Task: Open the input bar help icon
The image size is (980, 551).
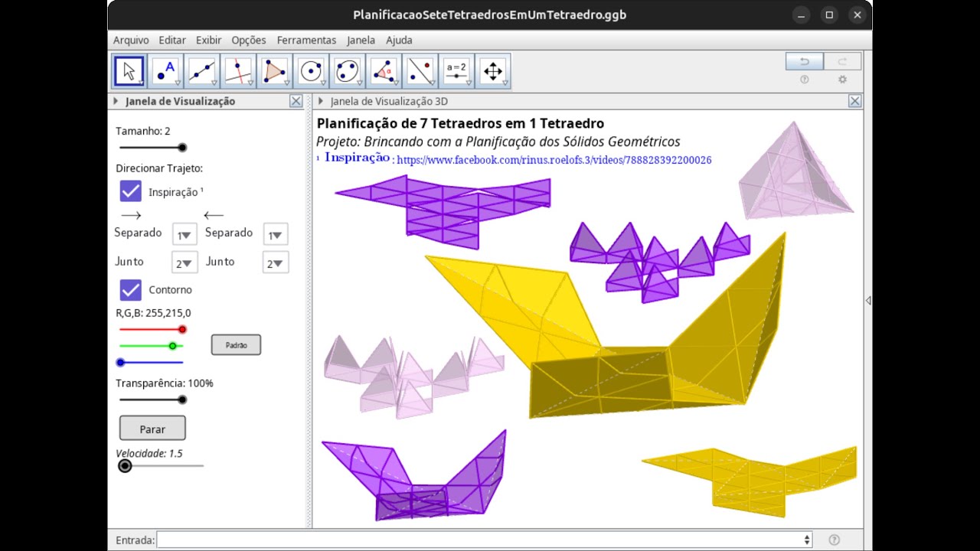Action: click(835, 540)
